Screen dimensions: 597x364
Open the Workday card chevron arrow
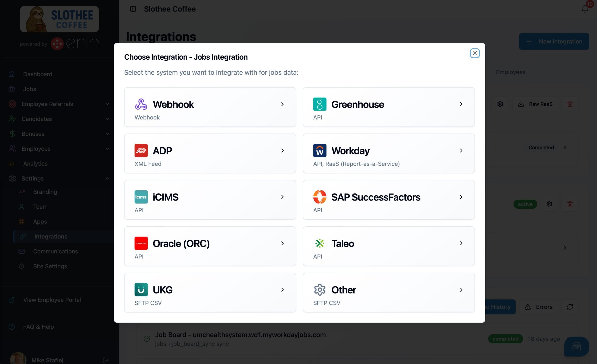461,150
